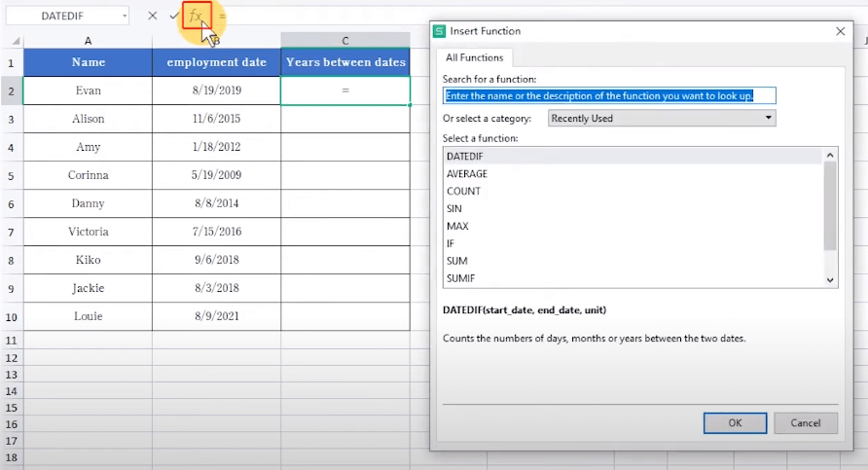Click the function search field
Viewport: 868px width, 470px height.
[609, 95]
